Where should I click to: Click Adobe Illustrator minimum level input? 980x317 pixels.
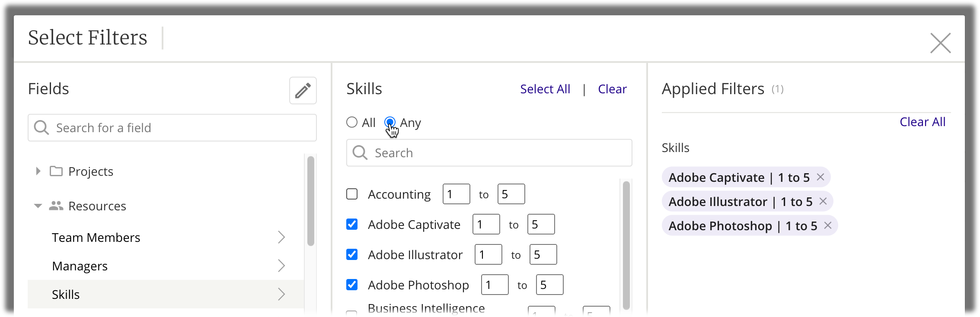point(488,254)
